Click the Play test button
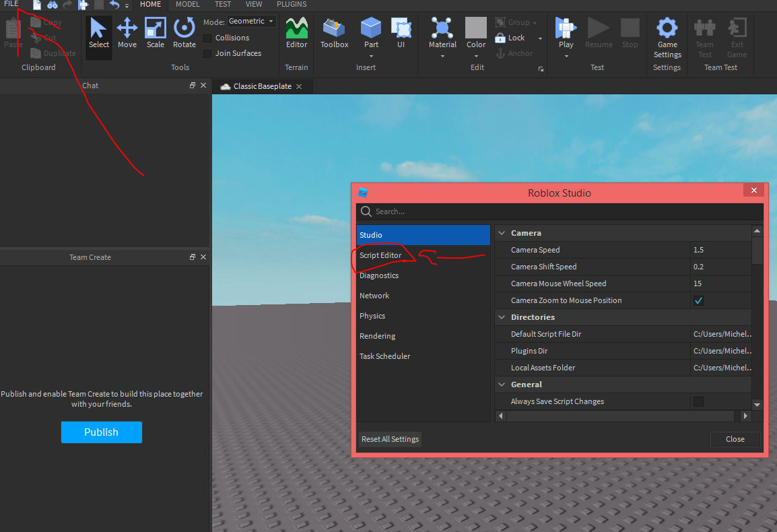This screenshot has height=532, width=777. [x=566, y=29]
